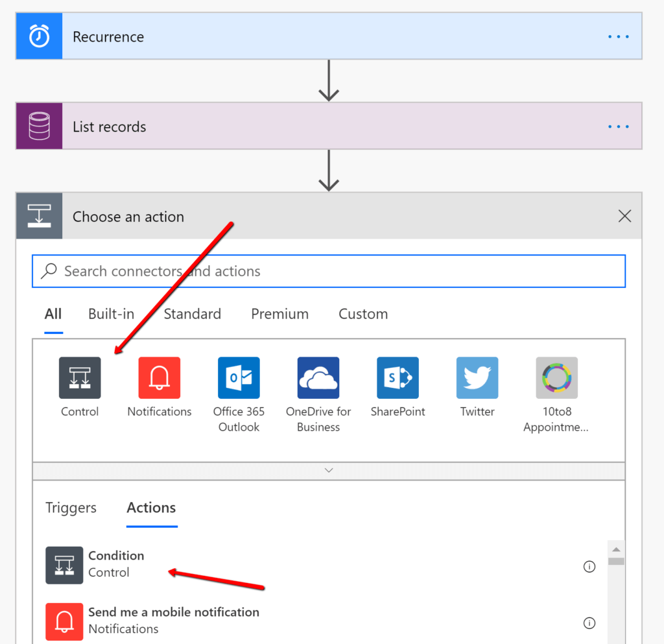Open the Triggers tab
This screenshot has height=644, width=664.
click(71, 508)
